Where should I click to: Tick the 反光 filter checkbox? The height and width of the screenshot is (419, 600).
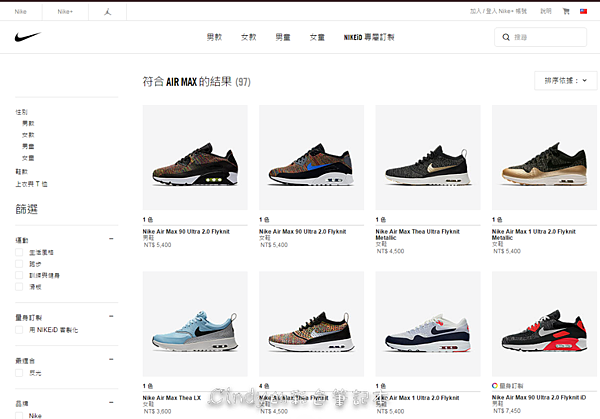[19, 373]
